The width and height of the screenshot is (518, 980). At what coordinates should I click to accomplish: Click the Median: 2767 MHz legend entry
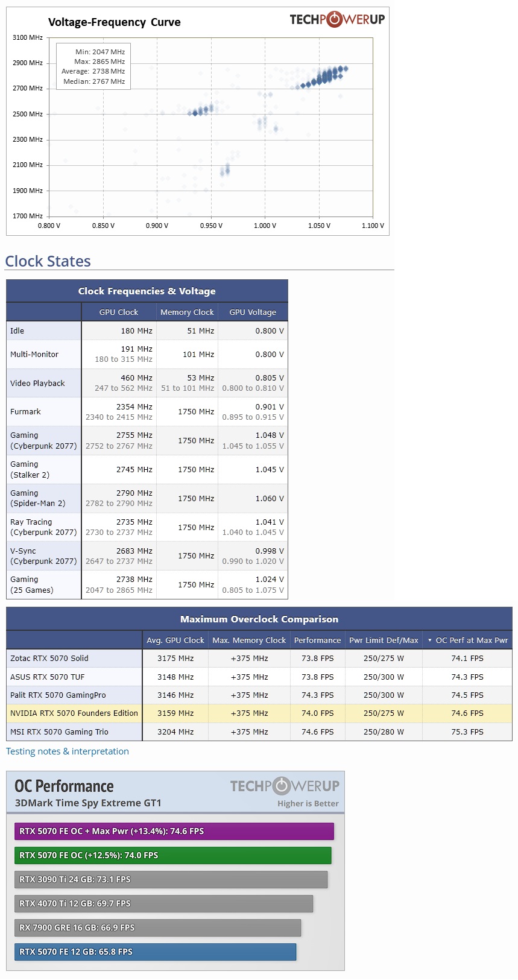[x=94, y=81]
